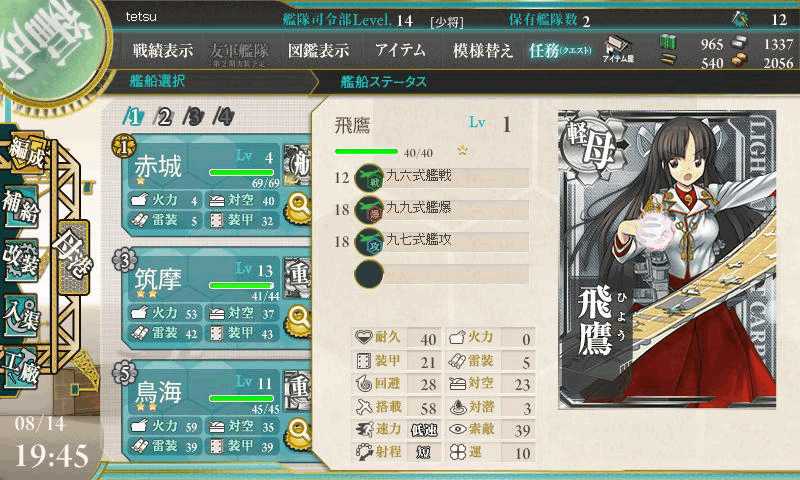Open the 任務 (クエスト) quest menu

[x=561, y=50]
